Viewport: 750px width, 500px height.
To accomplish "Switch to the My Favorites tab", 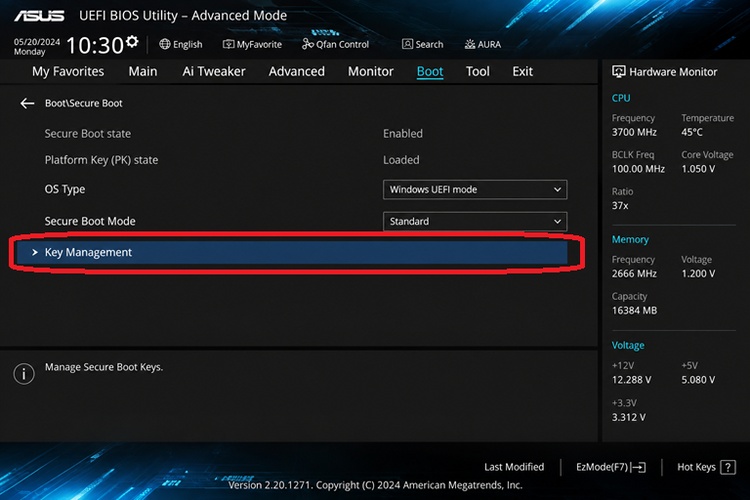I will tap(68, 71).
